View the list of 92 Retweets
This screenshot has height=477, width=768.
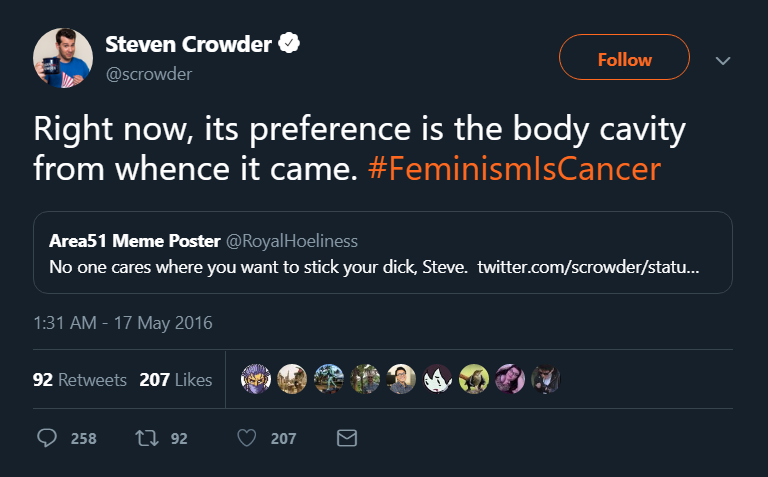tap(79, 380)
